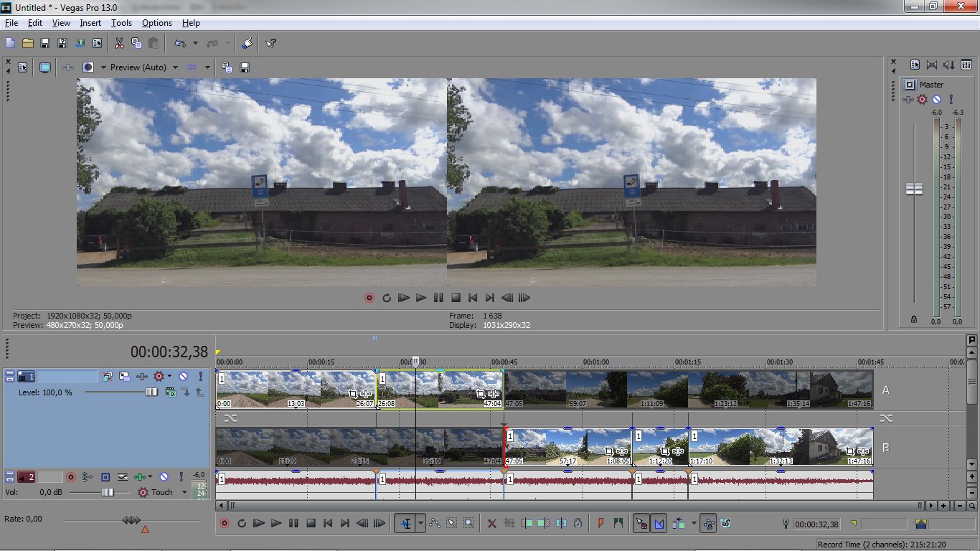The height and width of the screenshot is (551, 980).
Task: Open the Tools menu
Action: [121, 23]
